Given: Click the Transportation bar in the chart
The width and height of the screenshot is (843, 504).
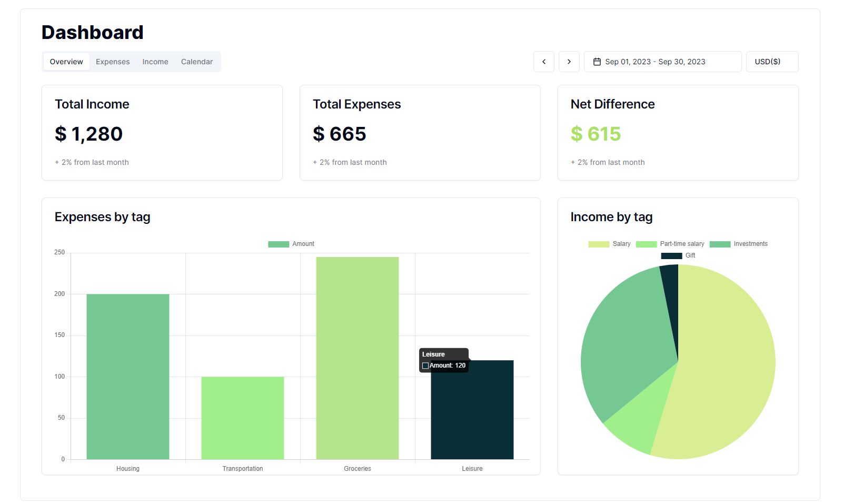Looking at the screenshot, I should [243, 418].
